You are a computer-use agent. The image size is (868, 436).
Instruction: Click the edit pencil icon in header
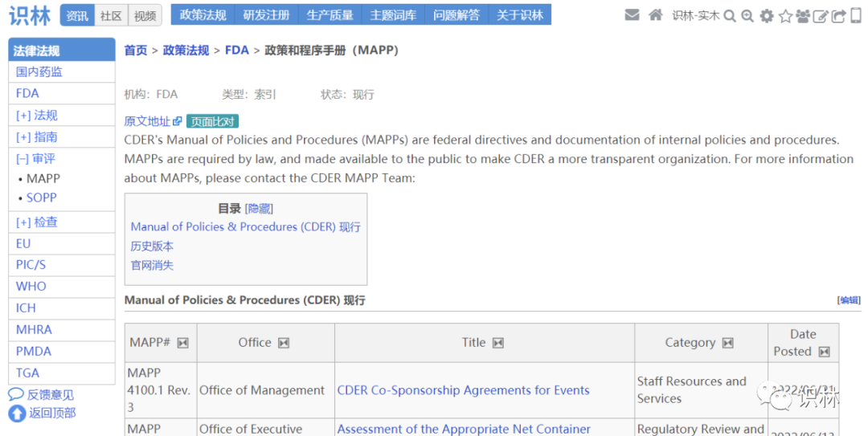pyautogui.click(x=821, y=16)
